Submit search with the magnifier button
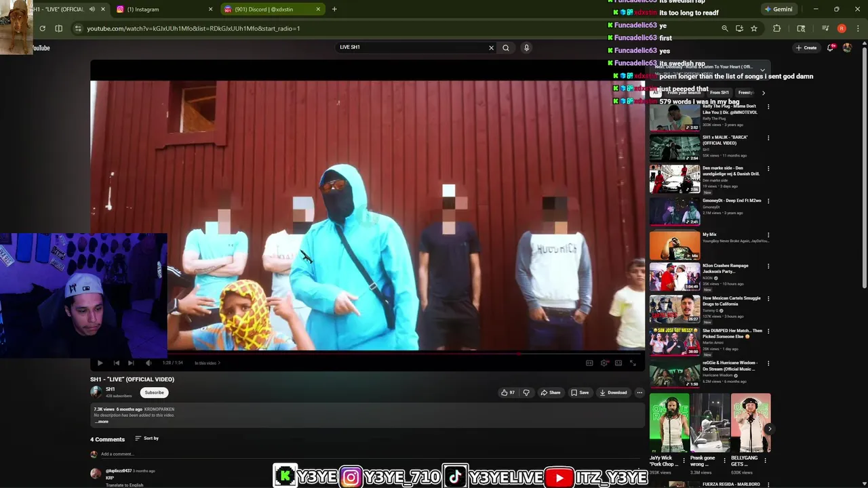The height and width of the screenshot is (488, 868). click(x=506, y=47)
